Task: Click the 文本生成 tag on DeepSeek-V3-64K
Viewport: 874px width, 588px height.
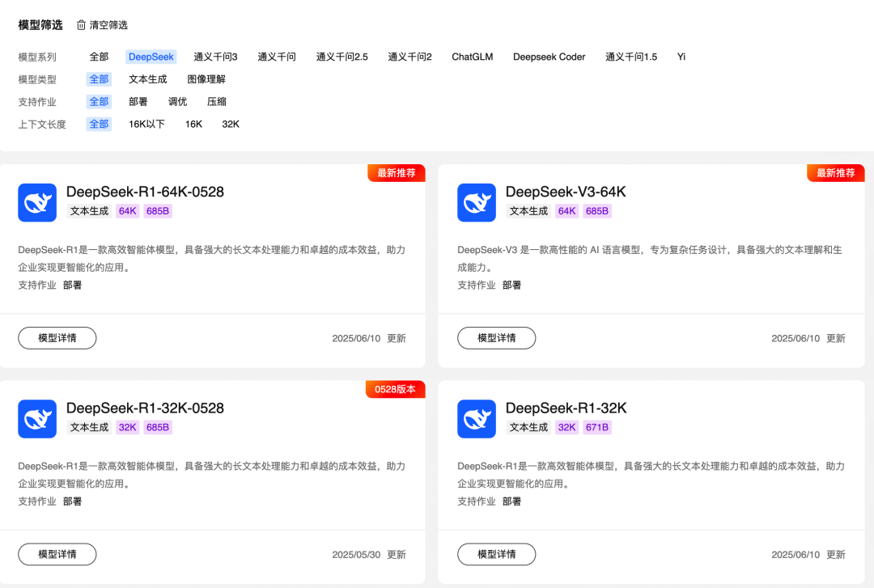Action: (529, 211)
